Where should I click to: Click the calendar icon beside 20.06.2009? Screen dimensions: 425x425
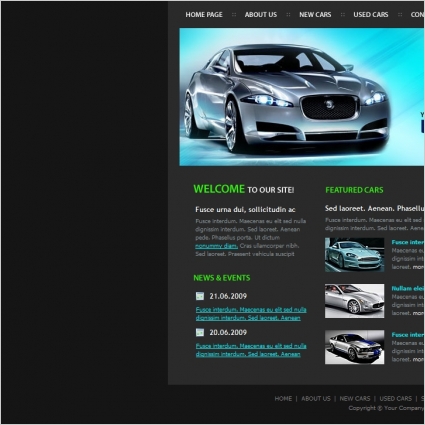(x=200, y=332)
